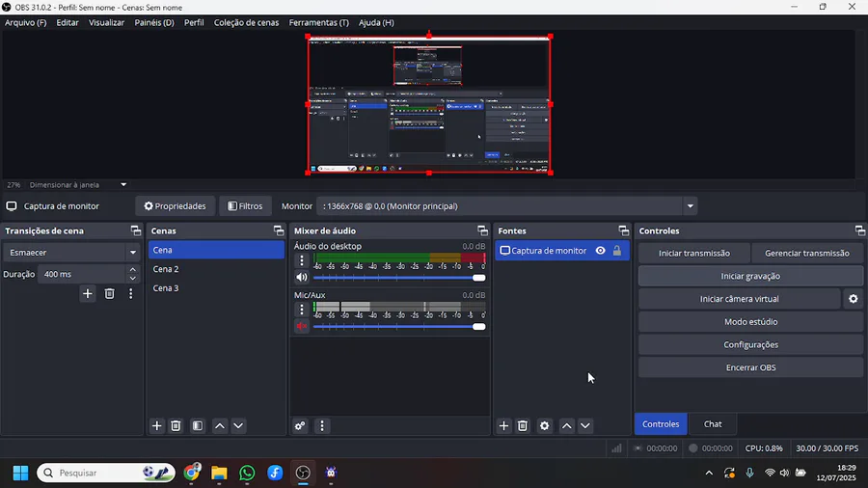Viewport: 868px width, 488px height.
Task: Remove the selected source via the trash icon
Action: [523, 425]
